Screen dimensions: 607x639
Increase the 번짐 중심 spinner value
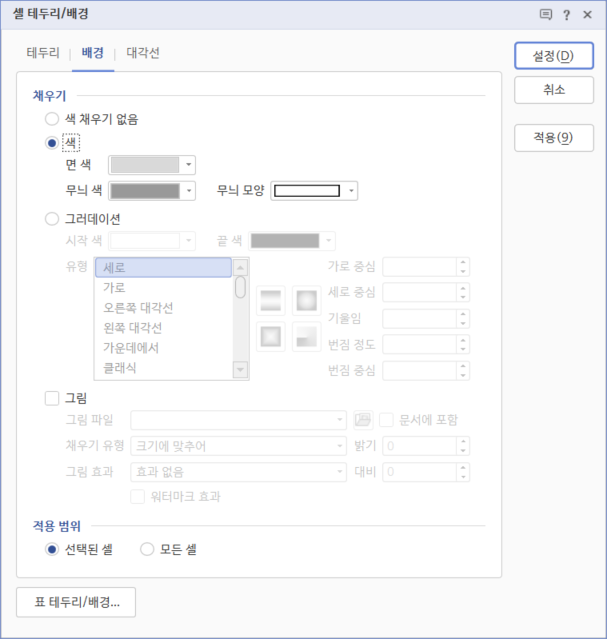click(x=463, y=366)
